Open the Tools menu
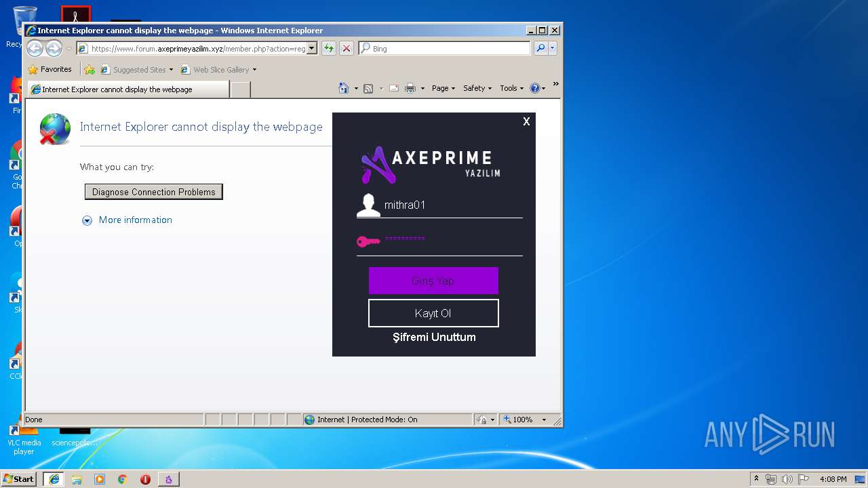Screen dimensions: 868x488 pyautogui.click(x=512, y=88)
